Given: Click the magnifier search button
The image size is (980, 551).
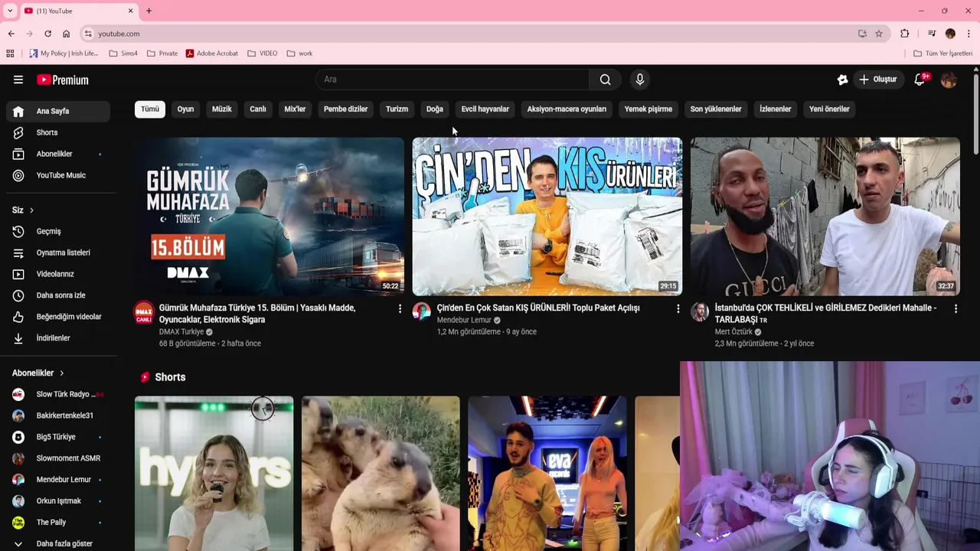Looking at the screenshot, I should 605,80.
